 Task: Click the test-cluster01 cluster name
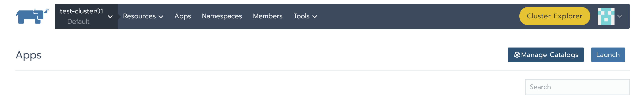pyautogui.click(x=82, y=11)
